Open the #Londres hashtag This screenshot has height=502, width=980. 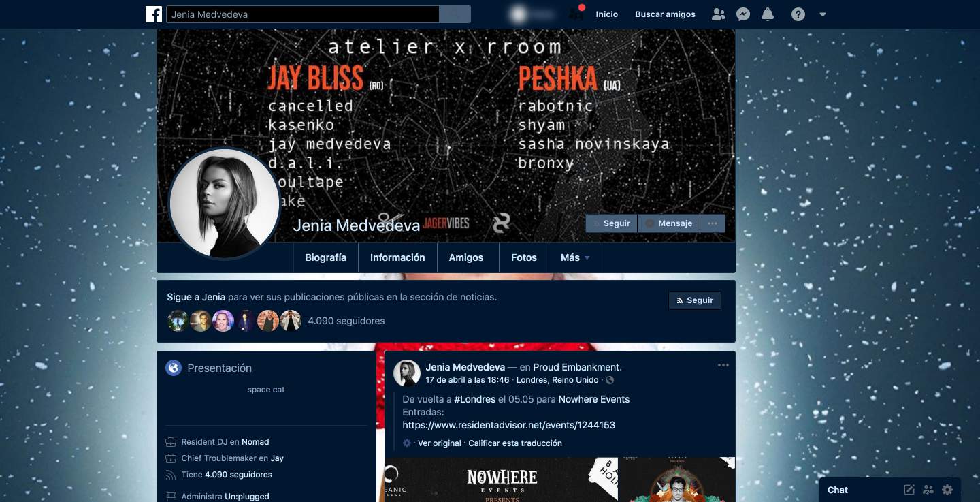(474, 399)
